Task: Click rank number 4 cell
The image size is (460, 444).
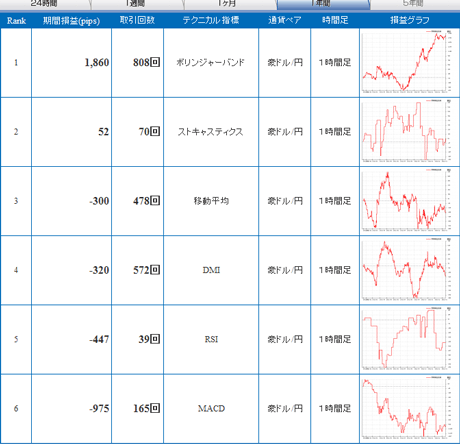Action: [16, 270]
